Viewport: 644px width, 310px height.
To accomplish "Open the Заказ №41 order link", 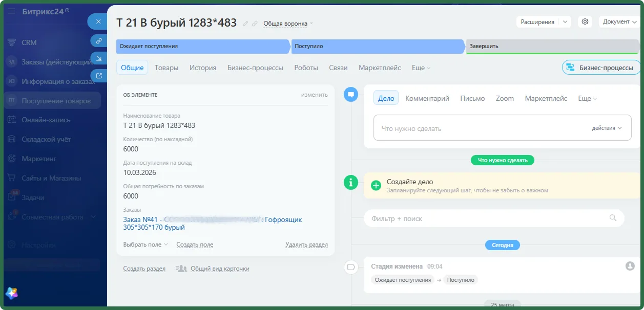I will click(x=213, y=223).
